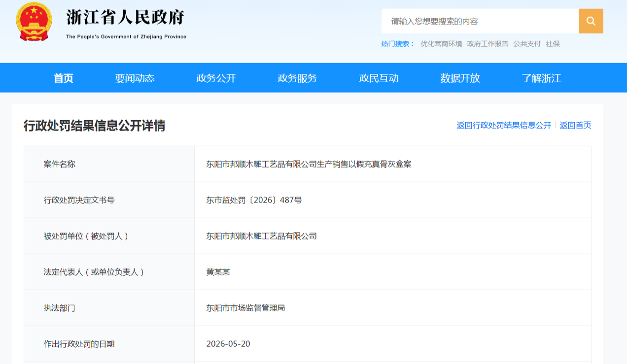The width and height of the screenshot is (627, 364).
Task: Select the 法定代表人（或单位负责人）label
Action: click(x=94, y=272)
